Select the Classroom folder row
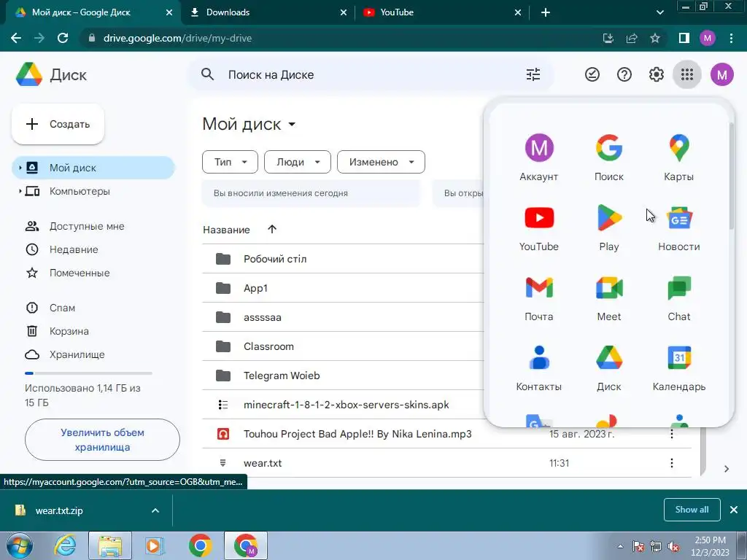 343,346
